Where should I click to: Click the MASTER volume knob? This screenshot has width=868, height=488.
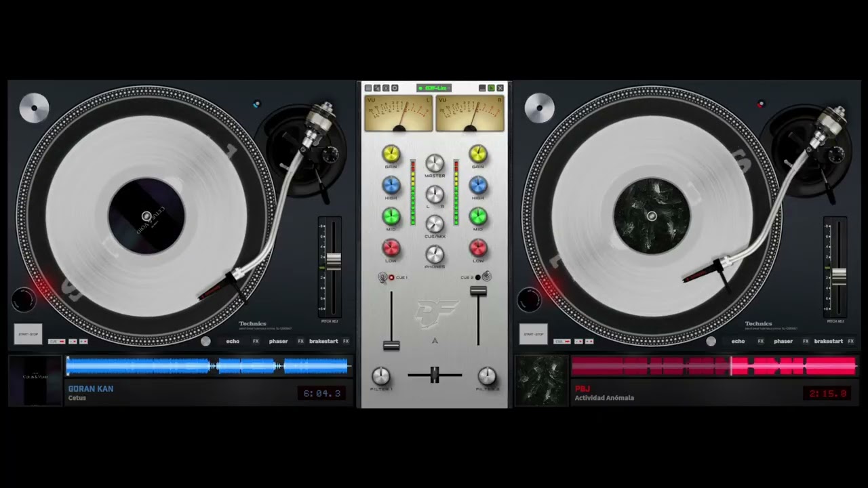(435, 163)
